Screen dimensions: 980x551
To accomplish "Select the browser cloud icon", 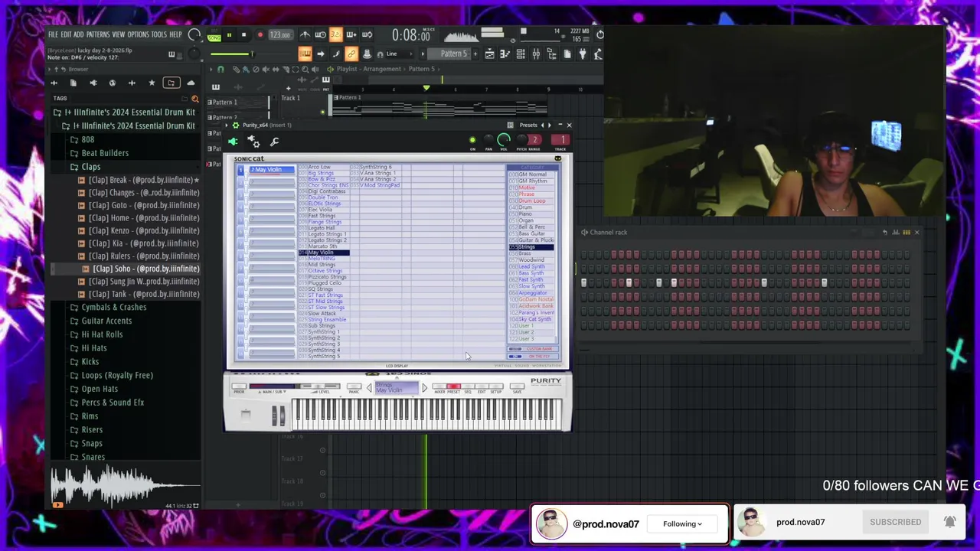I will coord(191,83).
